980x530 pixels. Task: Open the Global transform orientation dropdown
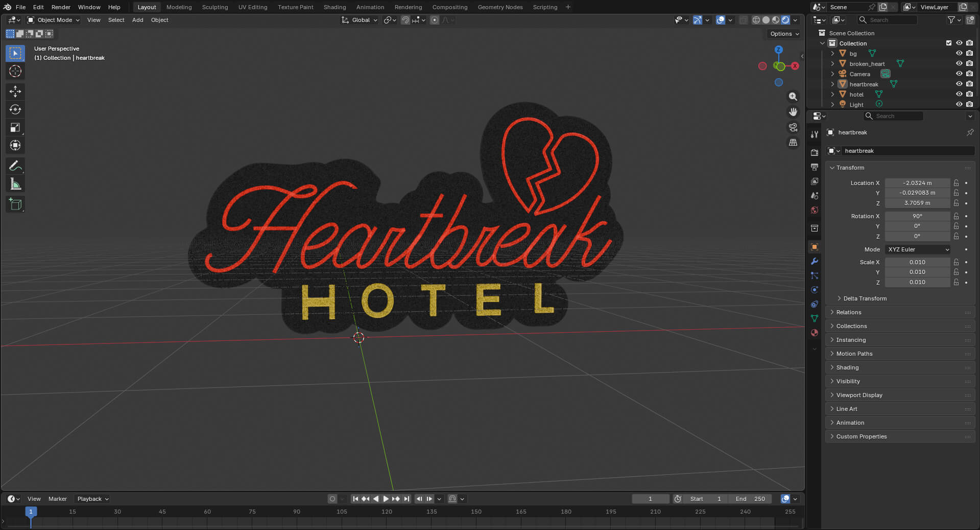click(360, 20)
